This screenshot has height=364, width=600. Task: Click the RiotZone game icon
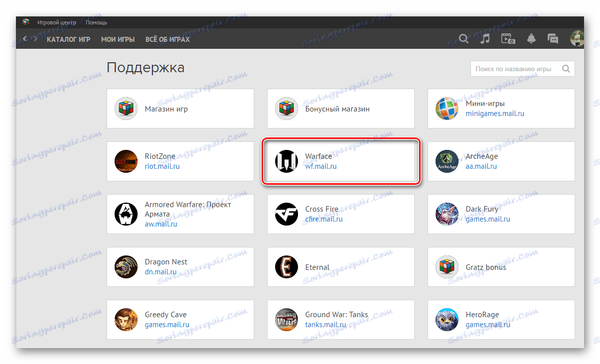[126, 161]
